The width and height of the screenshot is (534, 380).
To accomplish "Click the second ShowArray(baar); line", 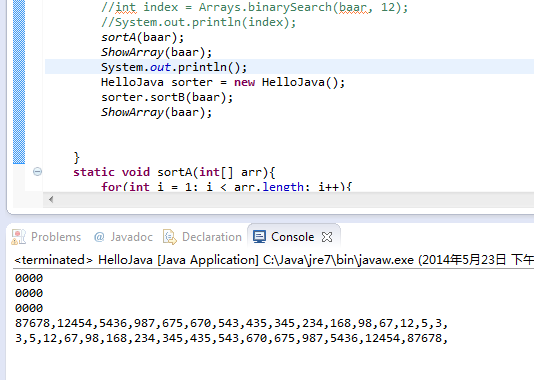I will (x=156, y=112).
